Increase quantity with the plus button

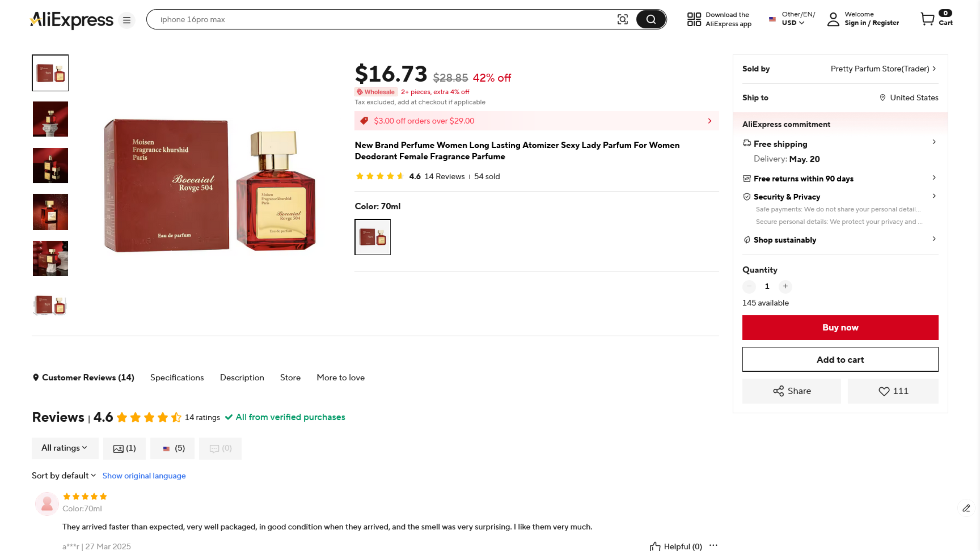[x=785, y=286]
